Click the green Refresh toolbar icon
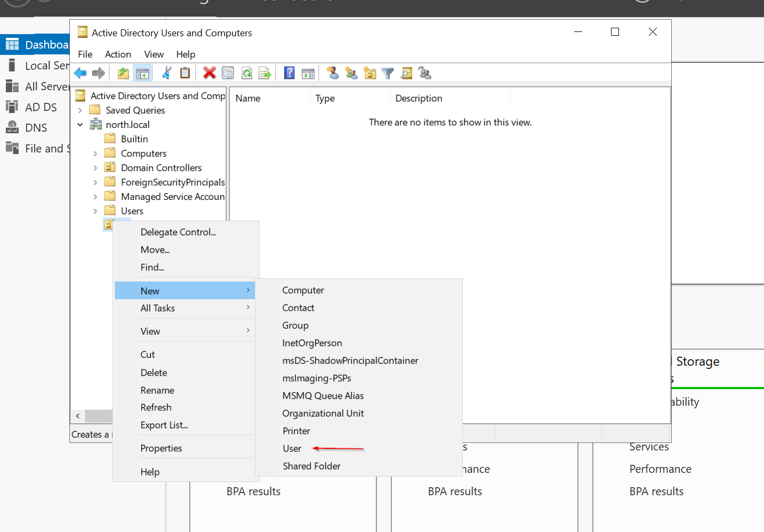 coord(247,73)
